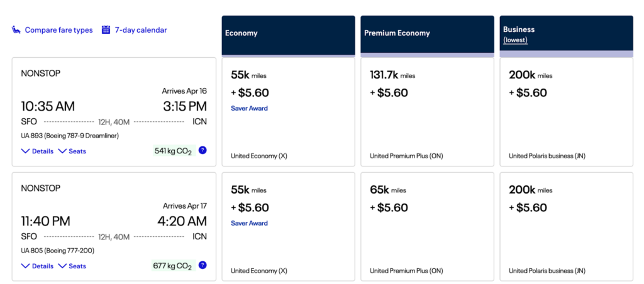This screenshot has width=644, height=284.
Task: Open the 7-day calendar link
Action: click(x=141, y=30)
